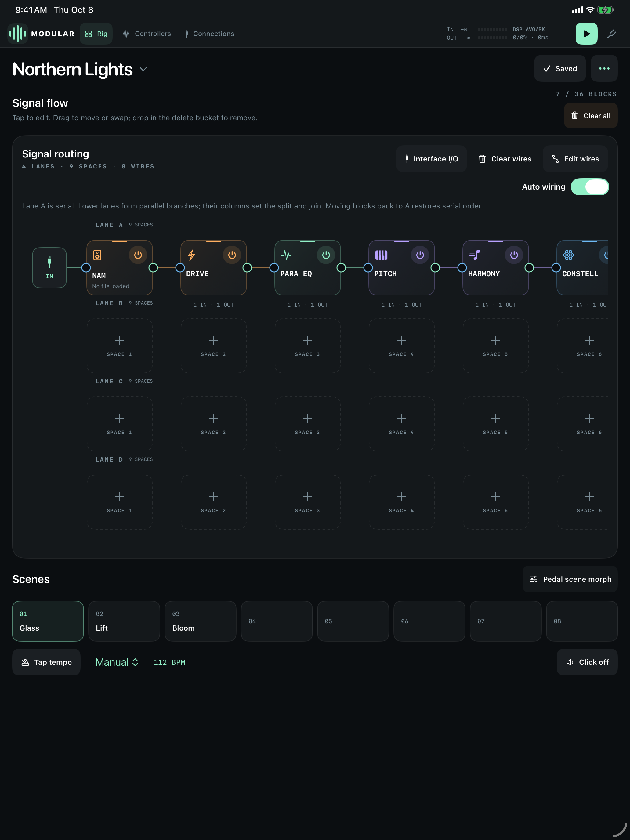Open the three-dots more options menu

[604, 68]
